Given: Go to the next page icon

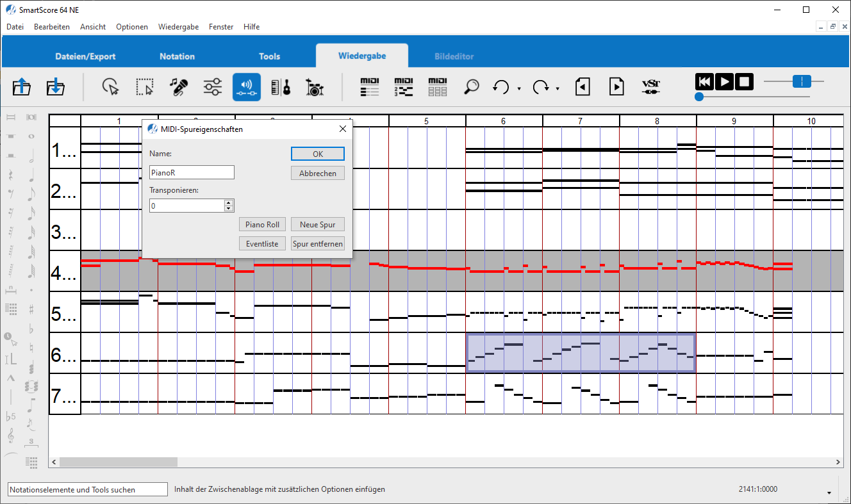Looking at the screenshot, I should point(616,87).
